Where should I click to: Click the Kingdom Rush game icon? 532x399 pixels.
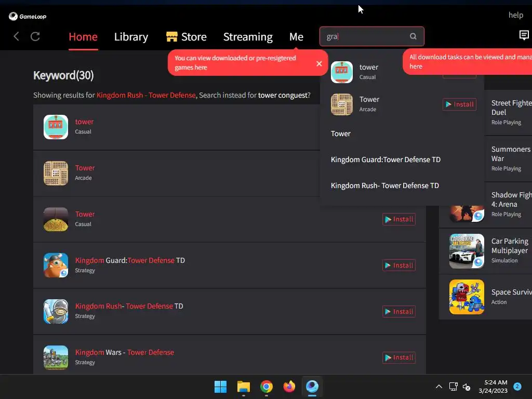[x=56, y=312]
